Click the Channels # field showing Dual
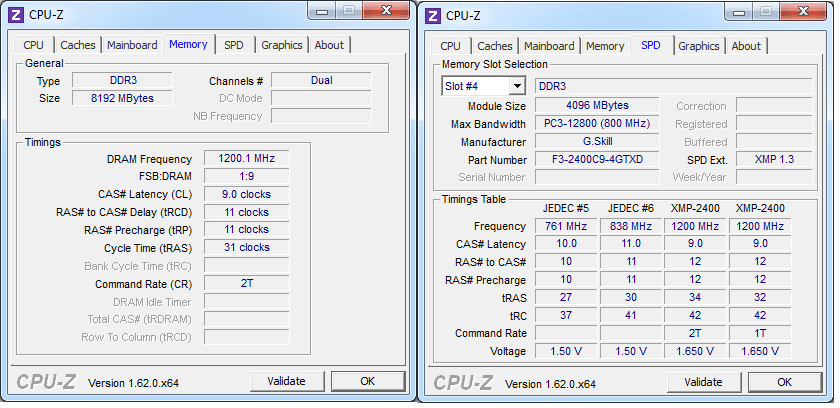Image resolution: width=840 pixels, height=408 pixels. point(321,80)
